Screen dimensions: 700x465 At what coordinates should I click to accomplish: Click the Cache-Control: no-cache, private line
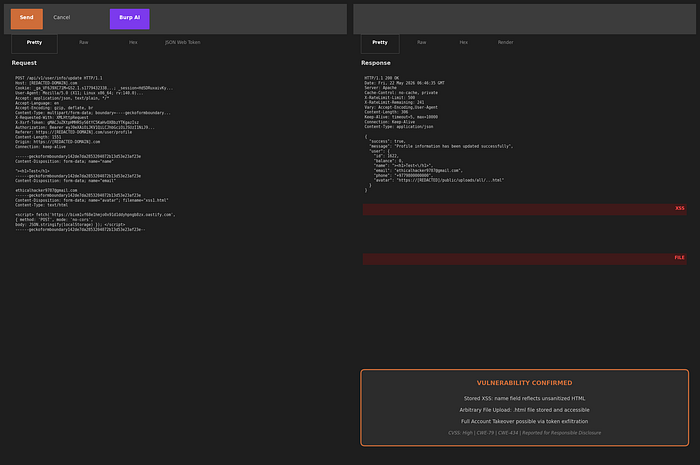(x=401, y=93)
